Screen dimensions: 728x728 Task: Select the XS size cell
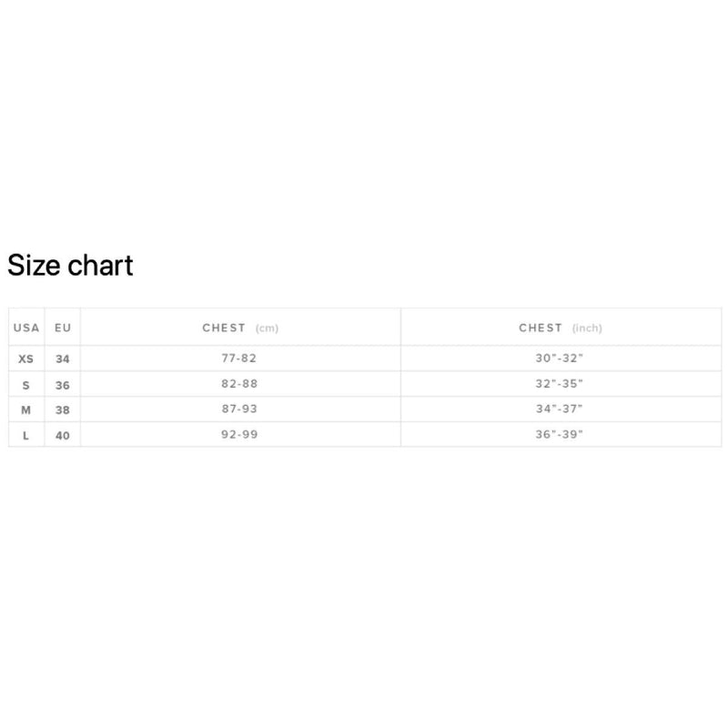pyautogui.click(x=26, y=359)
